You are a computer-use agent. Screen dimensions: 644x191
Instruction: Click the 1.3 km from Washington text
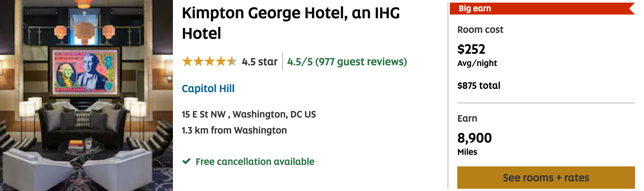pyautogui.click(x=234, y=130)
